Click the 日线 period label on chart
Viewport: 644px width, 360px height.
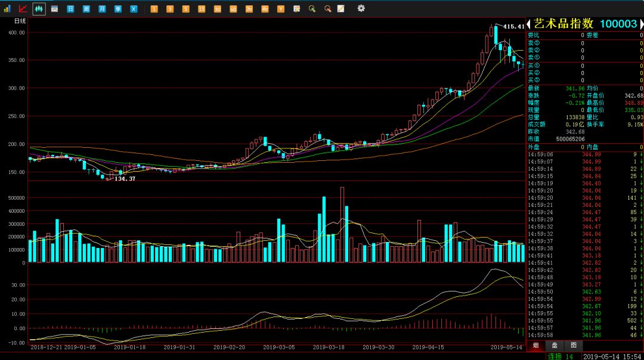20,21
